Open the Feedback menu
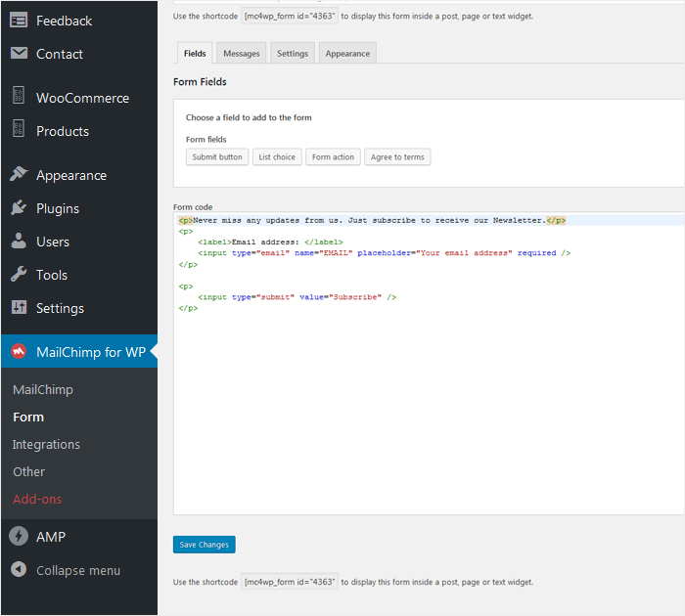Screen dimensions: 685x616 65,21
